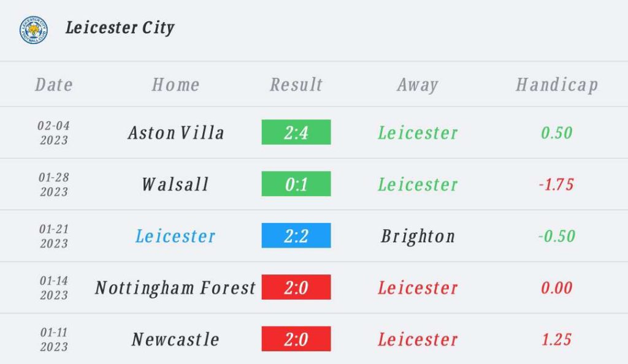Image resolution: width=628 pixels, height=364 pixels.
Task: Open the Newcastle team link
Action: 175,339
